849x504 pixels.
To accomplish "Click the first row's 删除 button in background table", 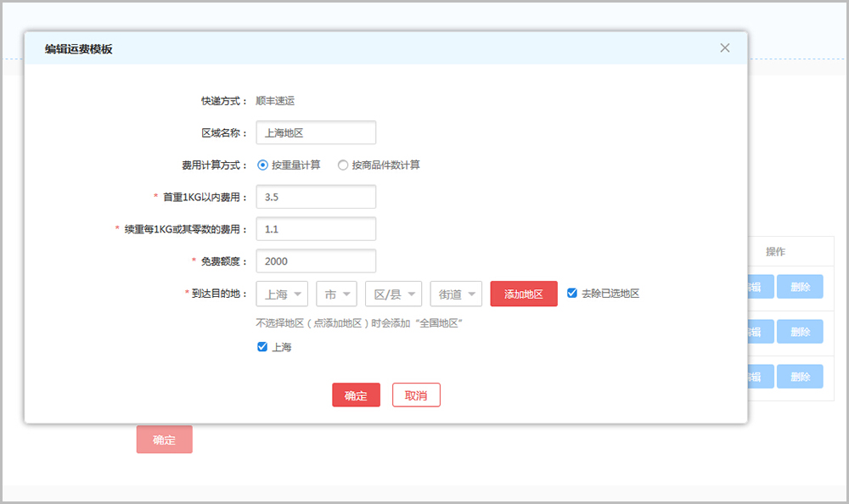I will [800, 287].
